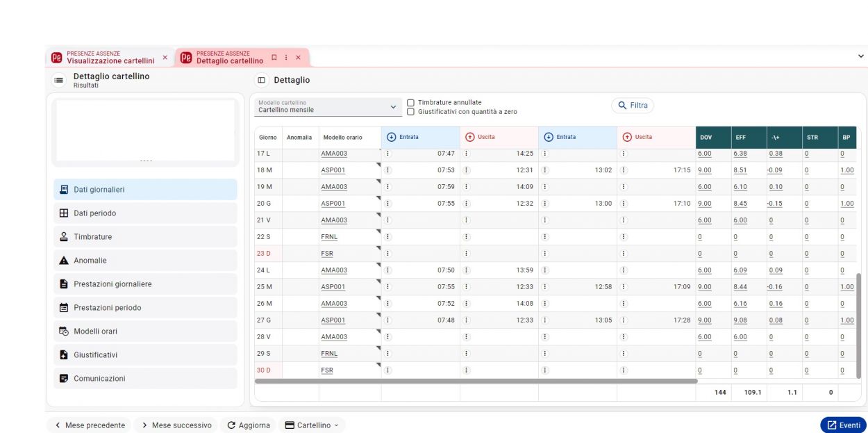Open first Uscita options menu on row 20 G
868x433 pixels.
467,204
